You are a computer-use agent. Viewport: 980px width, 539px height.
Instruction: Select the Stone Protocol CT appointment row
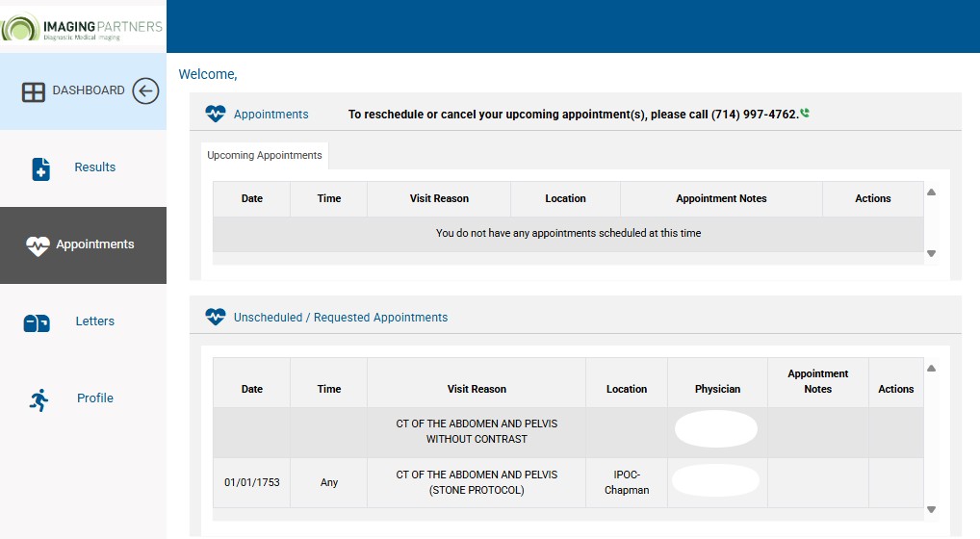click(x=477, y=482)
